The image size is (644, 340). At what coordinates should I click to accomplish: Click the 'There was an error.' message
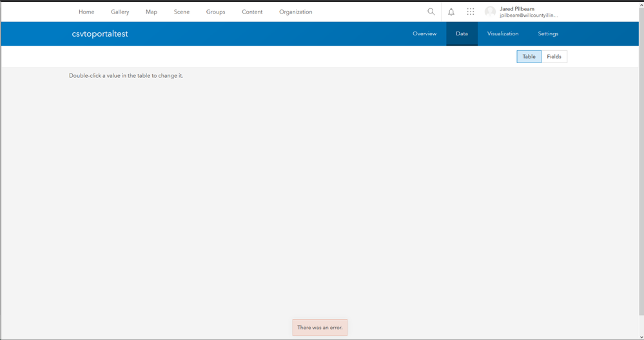click(320, 327)
